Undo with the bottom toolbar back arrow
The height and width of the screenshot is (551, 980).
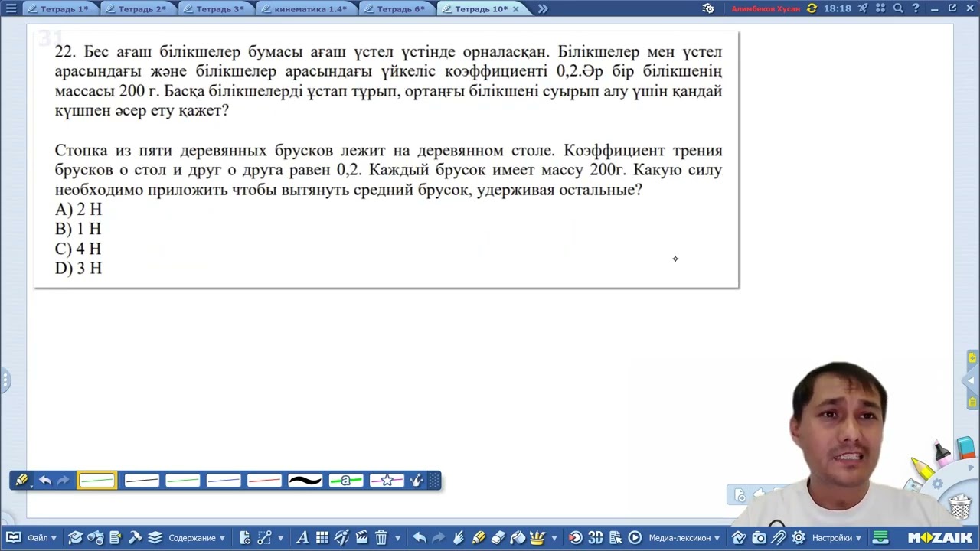click(419, 538)
